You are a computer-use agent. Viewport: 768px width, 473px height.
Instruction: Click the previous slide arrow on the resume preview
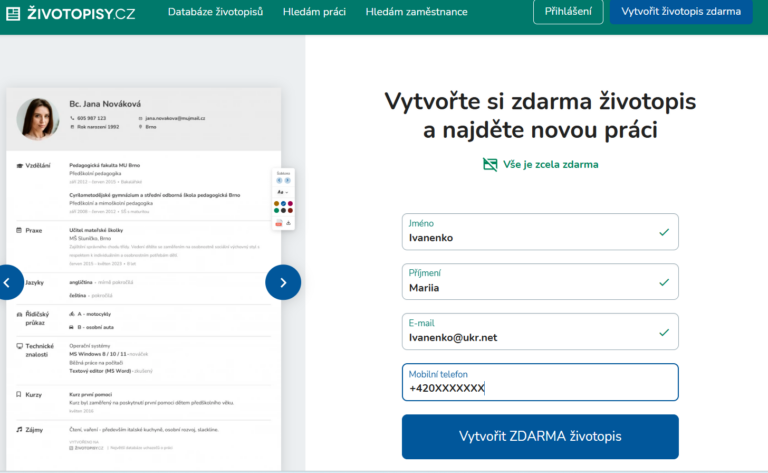coord(7,283)
